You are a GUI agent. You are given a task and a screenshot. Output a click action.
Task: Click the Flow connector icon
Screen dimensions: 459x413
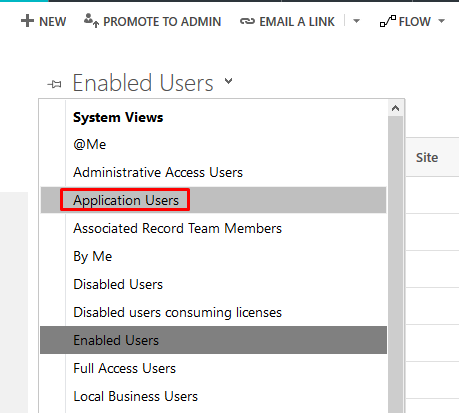point(388,21)
